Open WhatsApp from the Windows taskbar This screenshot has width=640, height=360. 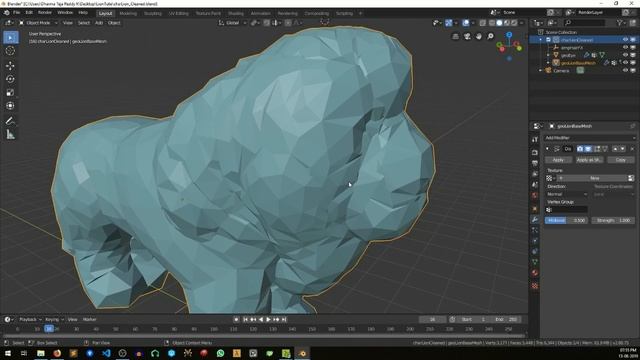point(220,353)
